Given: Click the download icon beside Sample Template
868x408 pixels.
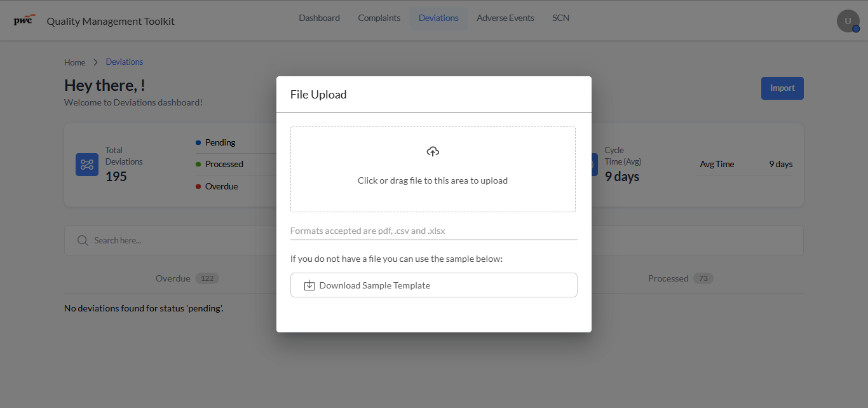Looking at the screenshot, I should (x=309, y=285).
